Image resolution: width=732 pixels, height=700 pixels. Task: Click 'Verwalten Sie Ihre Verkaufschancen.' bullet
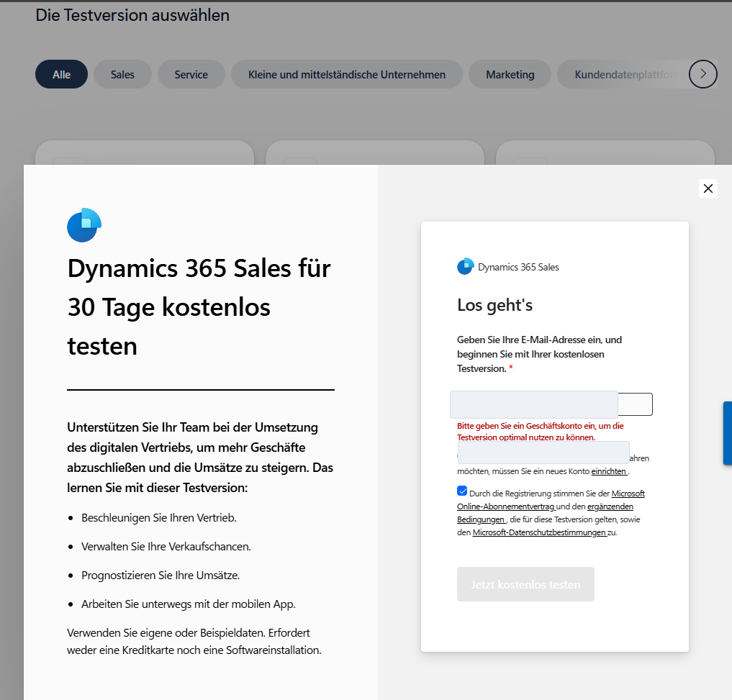pos(166,547)
